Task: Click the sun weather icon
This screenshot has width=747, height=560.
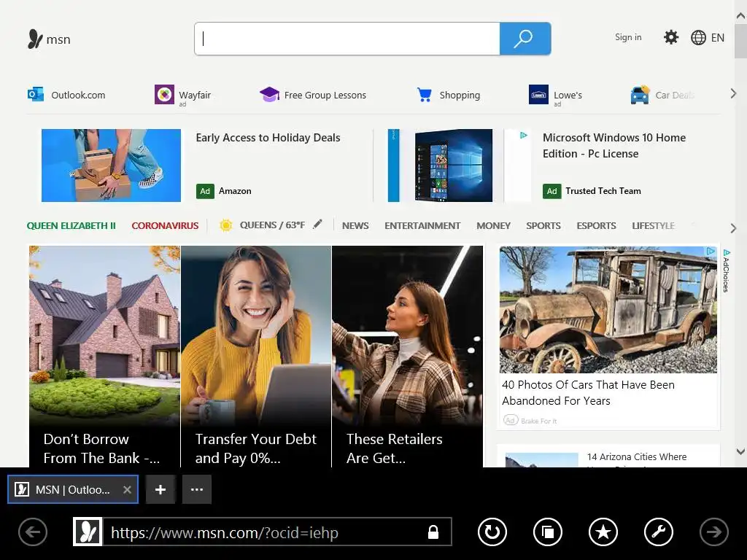Action: pos(226,225)
